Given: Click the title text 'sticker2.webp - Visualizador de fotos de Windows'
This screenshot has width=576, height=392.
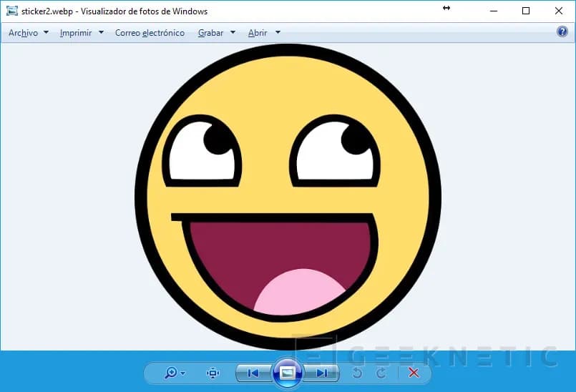Looking at the screenshot, I should pyautogui.click(x=114, y=11).
